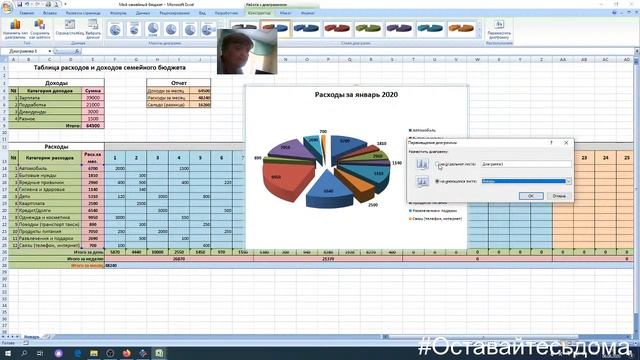640x360 pixels.
Task: Open the Office button menu
Action: coord(6,7)
